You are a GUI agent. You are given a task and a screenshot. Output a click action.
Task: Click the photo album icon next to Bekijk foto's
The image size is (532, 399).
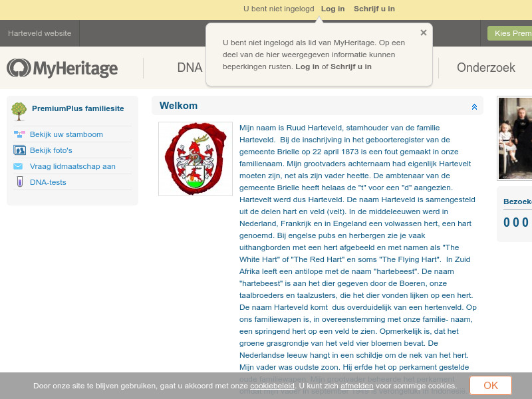click(20, 150)
